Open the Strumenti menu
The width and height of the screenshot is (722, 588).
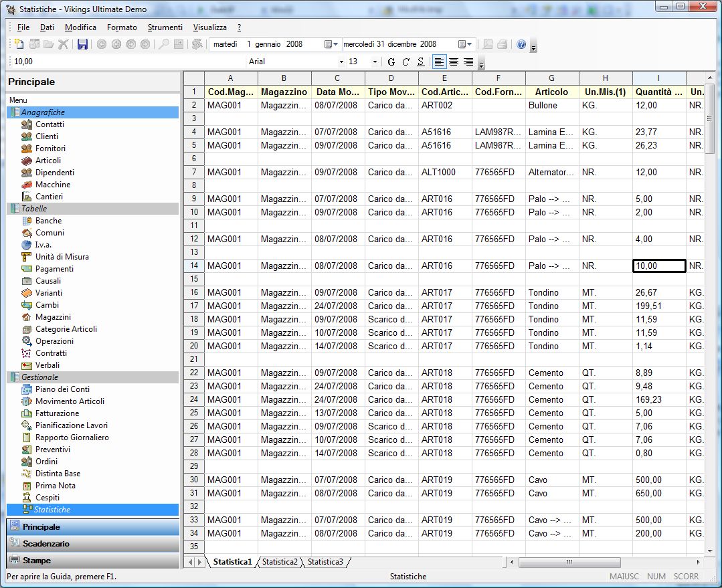(165, 27)
